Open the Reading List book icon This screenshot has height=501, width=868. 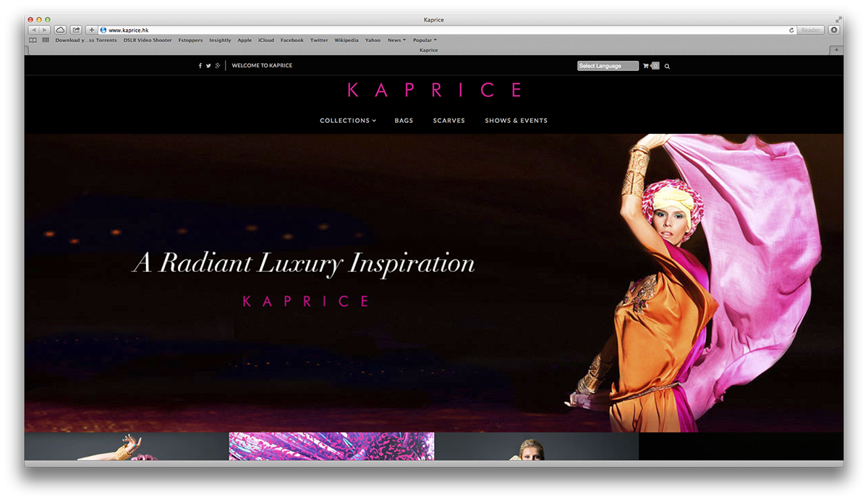tap(33, 40)
